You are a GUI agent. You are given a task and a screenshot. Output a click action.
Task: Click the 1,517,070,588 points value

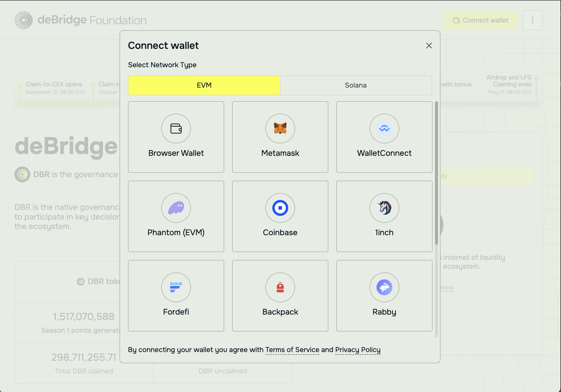[84, 317]
